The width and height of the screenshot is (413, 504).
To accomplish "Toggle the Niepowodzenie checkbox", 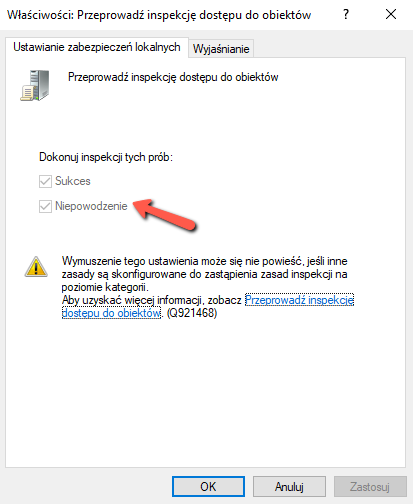I will (x=45, y=206).
